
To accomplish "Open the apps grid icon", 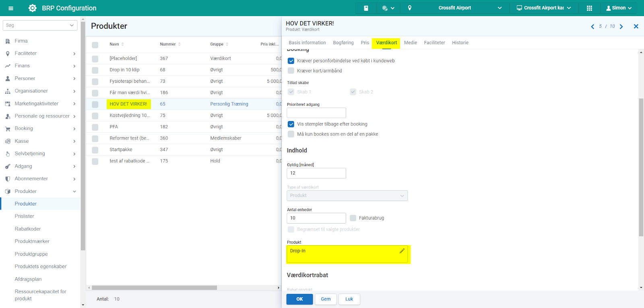I will [589, 8].
